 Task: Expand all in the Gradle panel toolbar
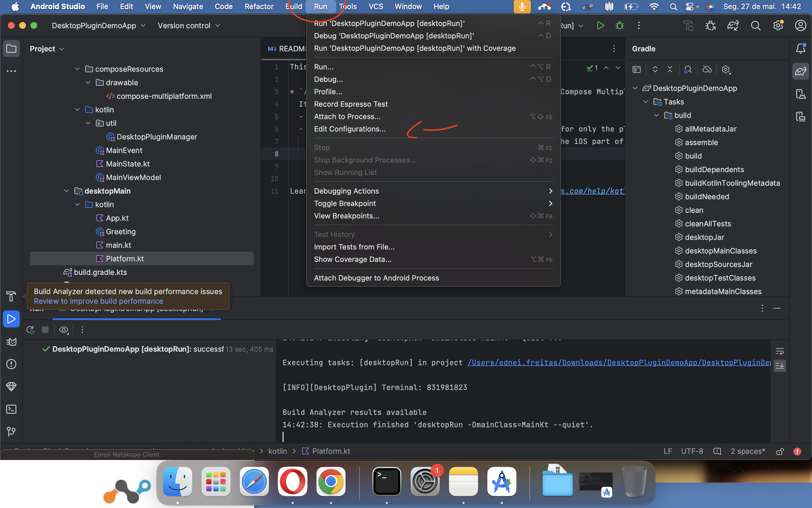coord(655,69)
